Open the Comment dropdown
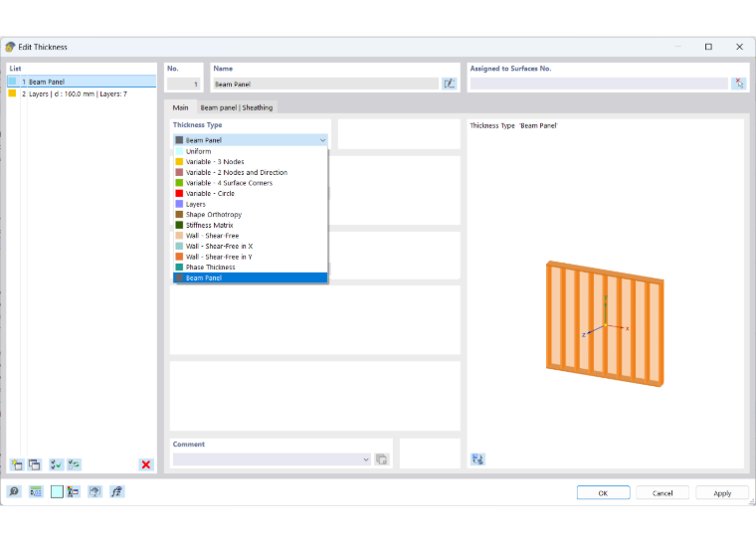Viewport: 756px width, 542px height. pos(366,459)
